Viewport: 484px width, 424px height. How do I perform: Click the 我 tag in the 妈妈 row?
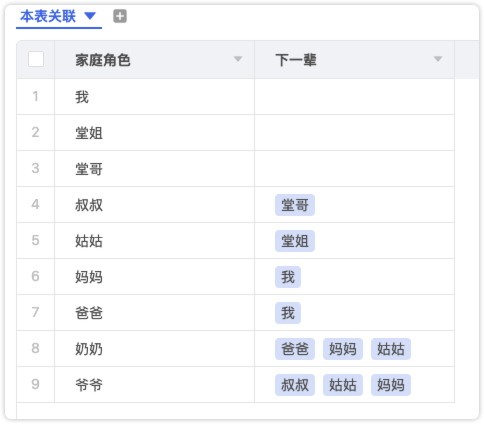(x=288, y=277)
